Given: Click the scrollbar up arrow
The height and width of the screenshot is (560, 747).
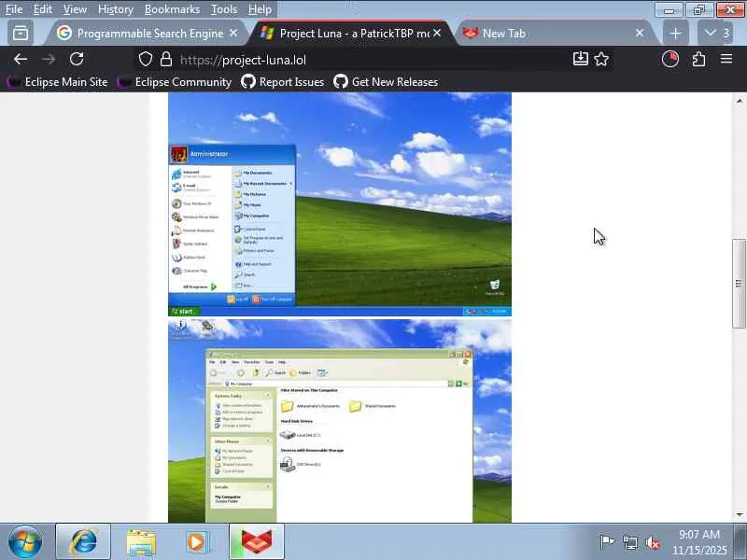Looking at the screenshot, I should (739, 101).
